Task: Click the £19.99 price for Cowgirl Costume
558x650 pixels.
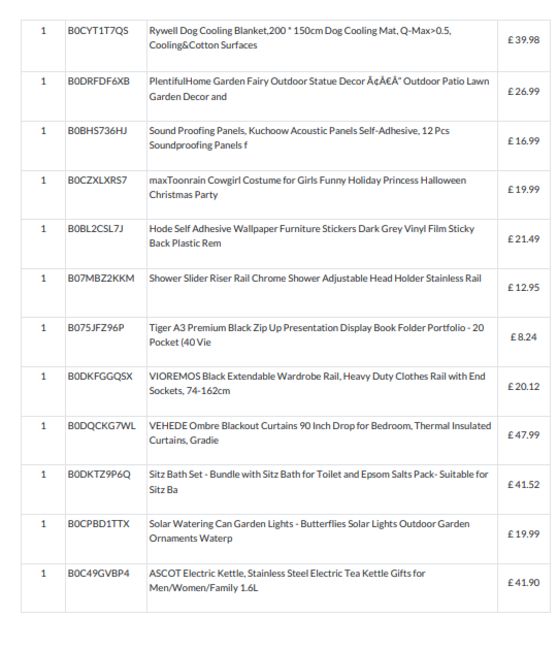Action: point(524,189)
